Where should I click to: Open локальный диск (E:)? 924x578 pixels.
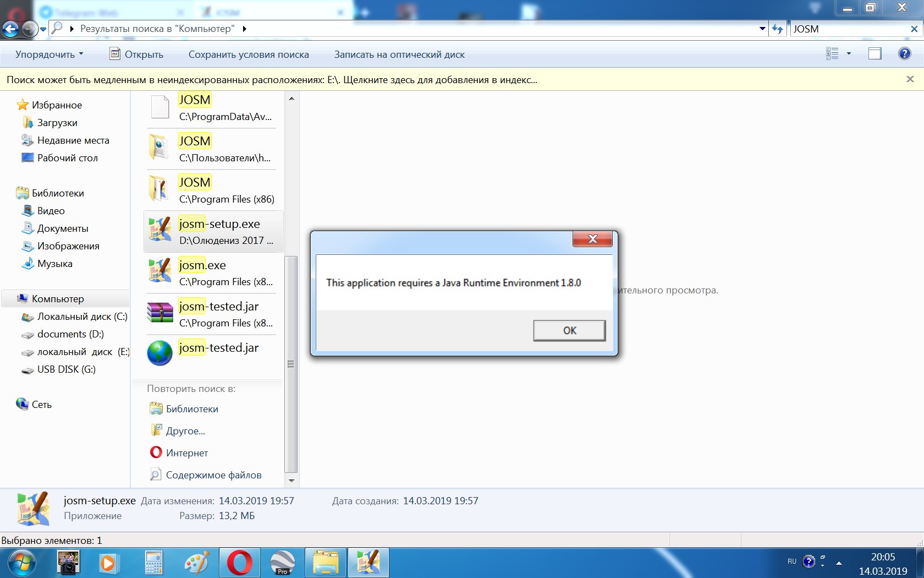point(75,351)
